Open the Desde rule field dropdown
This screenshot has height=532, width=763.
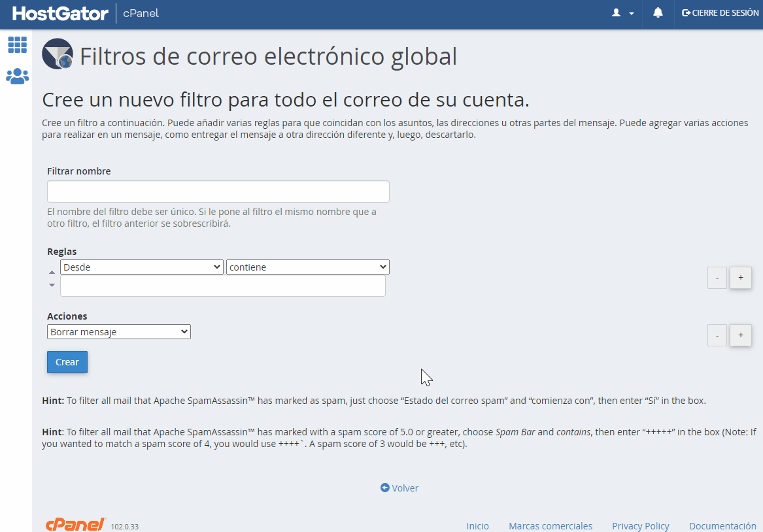(x=142, y=267)
